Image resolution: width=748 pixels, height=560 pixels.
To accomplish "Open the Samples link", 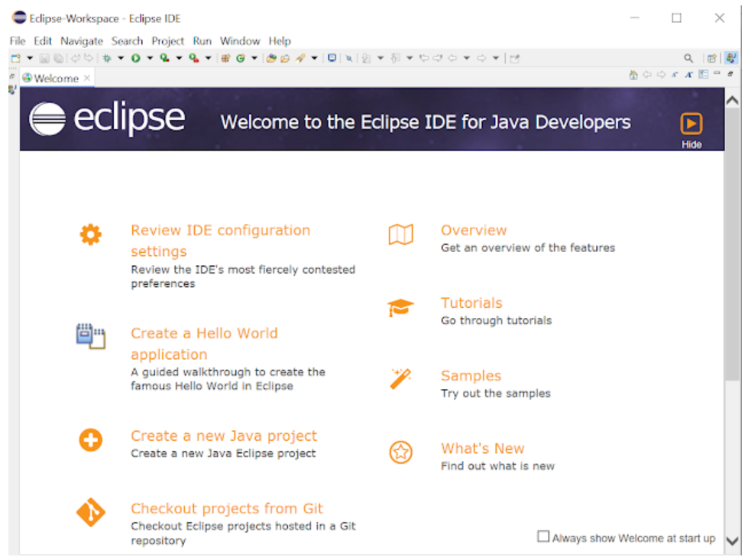I will pyautogui.click(x=471, y=376).
